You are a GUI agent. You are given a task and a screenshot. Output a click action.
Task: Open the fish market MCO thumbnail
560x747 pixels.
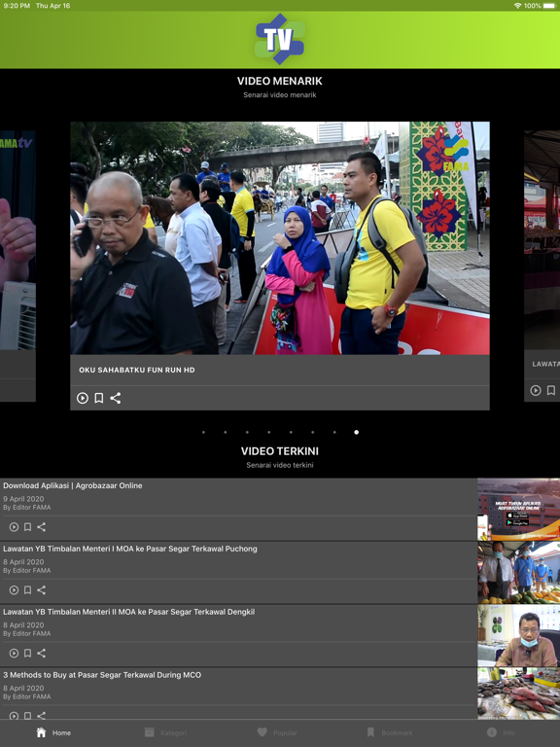tap(518, 694)
